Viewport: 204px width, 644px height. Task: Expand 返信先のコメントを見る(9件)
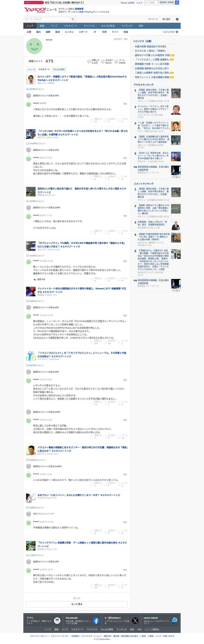click(x=46, y=95)
